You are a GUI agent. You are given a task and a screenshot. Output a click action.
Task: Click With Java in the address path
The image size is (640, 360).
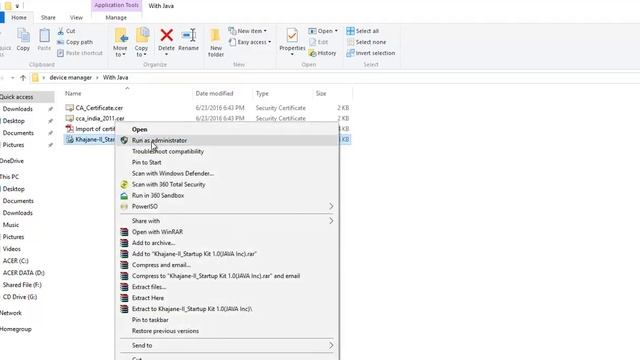116,78
